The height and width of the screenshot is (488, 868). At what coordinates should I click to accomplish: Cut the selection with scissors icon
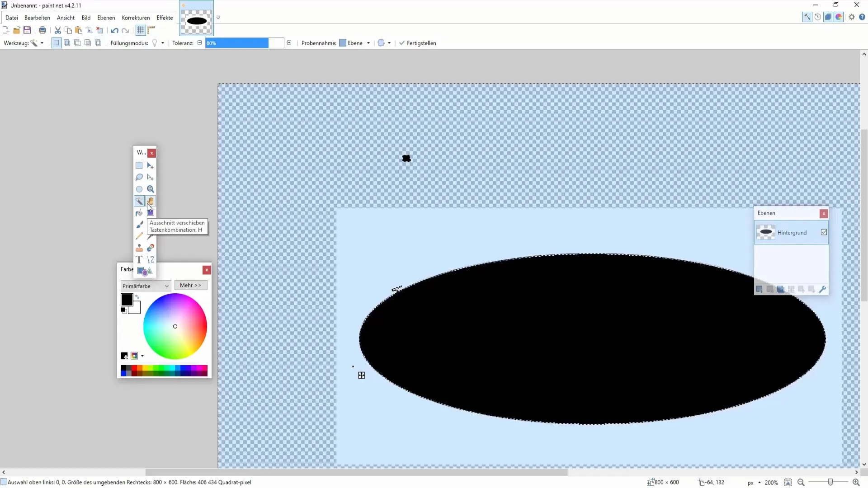[58, 30]
